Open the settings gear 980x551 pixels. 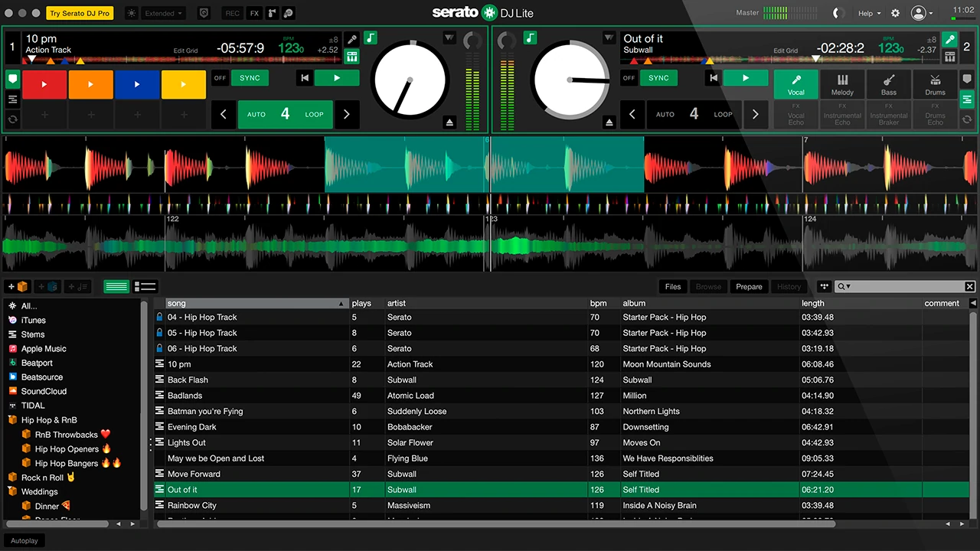point(896,13)
